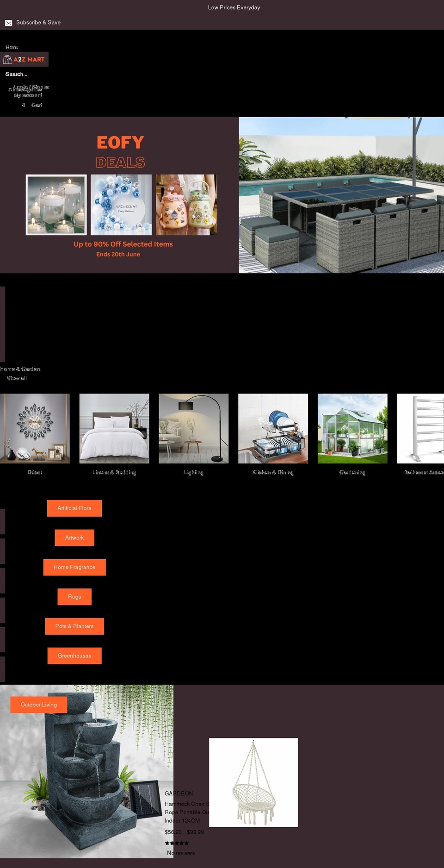
Task: Click the Linens & Bedding category label
Action: 114,472
